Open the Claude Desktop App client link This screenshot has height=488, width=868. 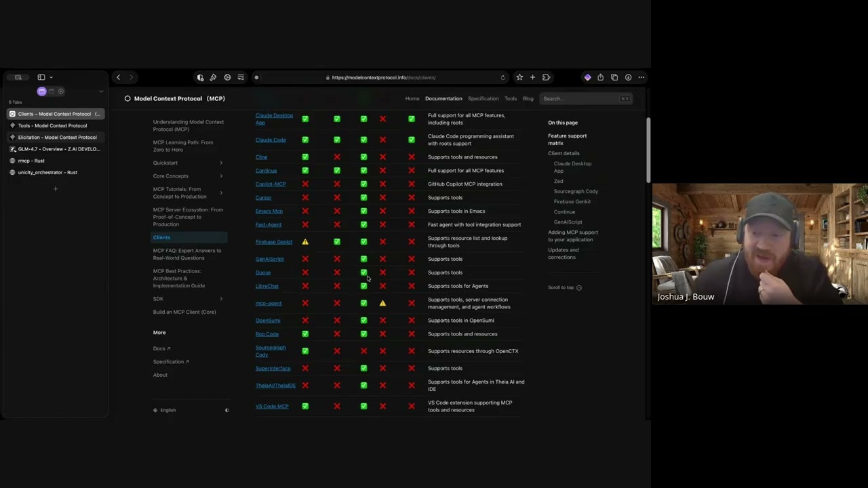coord(274,119)
